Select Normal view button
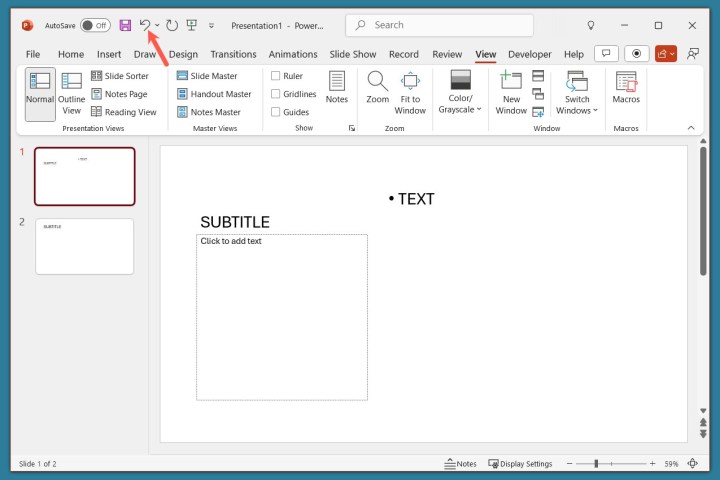Image resolution: width=720 pixels, height=480 pixels. tap(40, 94)
